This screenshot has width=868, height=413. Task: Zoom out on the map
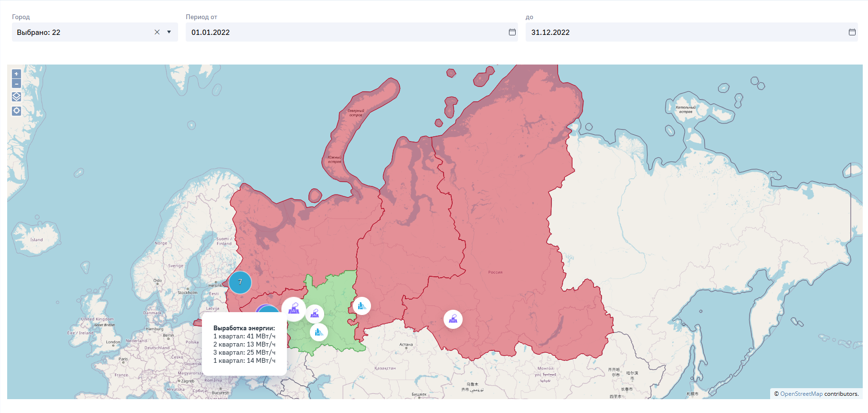tap(16, 84)
